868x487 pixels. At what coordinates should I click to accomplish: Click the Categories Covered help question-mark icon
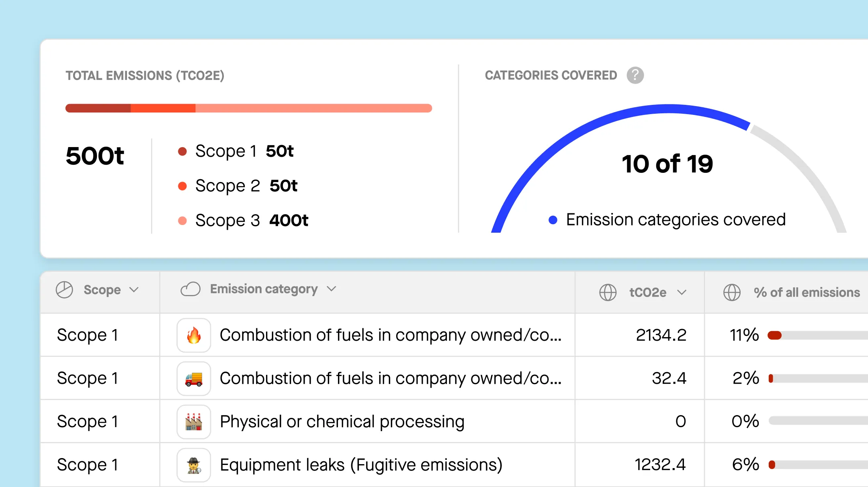(635, 75)
